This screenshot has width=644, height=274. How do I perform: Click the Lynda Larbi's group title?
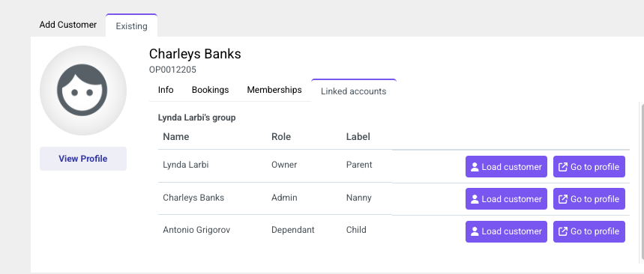(x=196, y=118)
